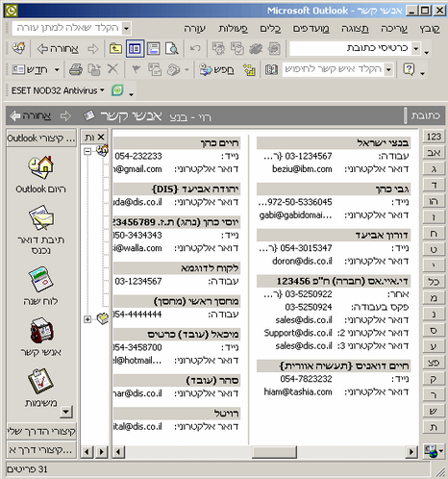This screenshot has height=479, width=448.
Task: Click the forward arrow in the folder banner
Action: 65,116
